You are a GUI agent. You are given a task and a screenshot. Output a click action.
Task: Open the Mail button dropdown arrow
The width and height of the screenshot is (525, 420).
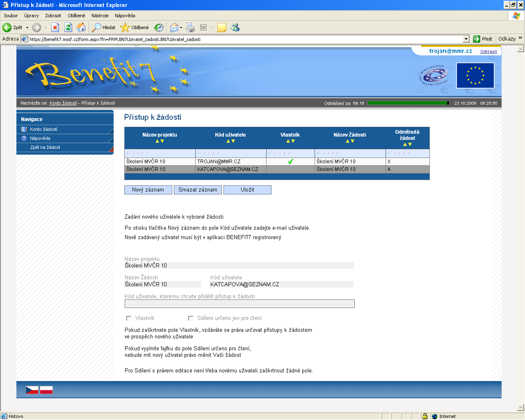pos(181,27)
